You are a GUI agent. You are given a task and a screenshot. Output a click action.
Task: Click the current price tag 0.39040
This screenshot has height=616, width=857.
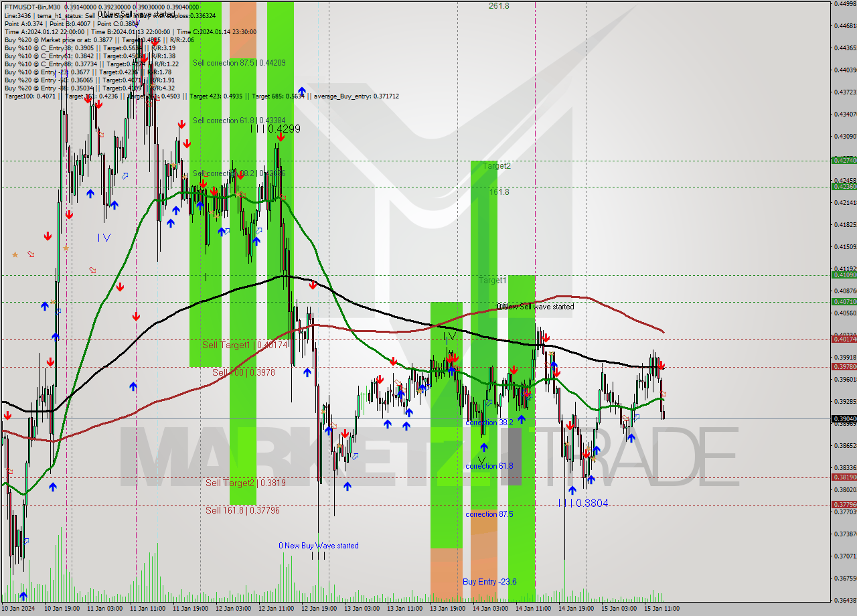843,418
